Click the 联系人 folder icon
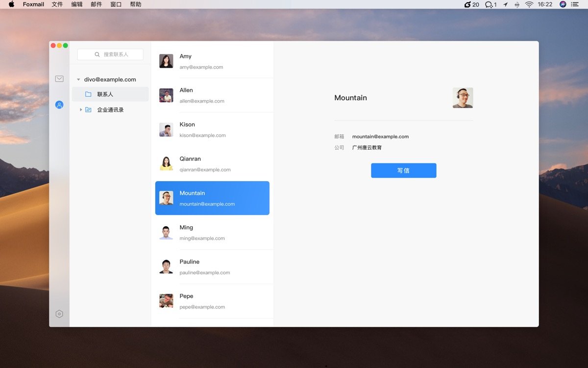The image size is (588, 368). tap(88, 94)
